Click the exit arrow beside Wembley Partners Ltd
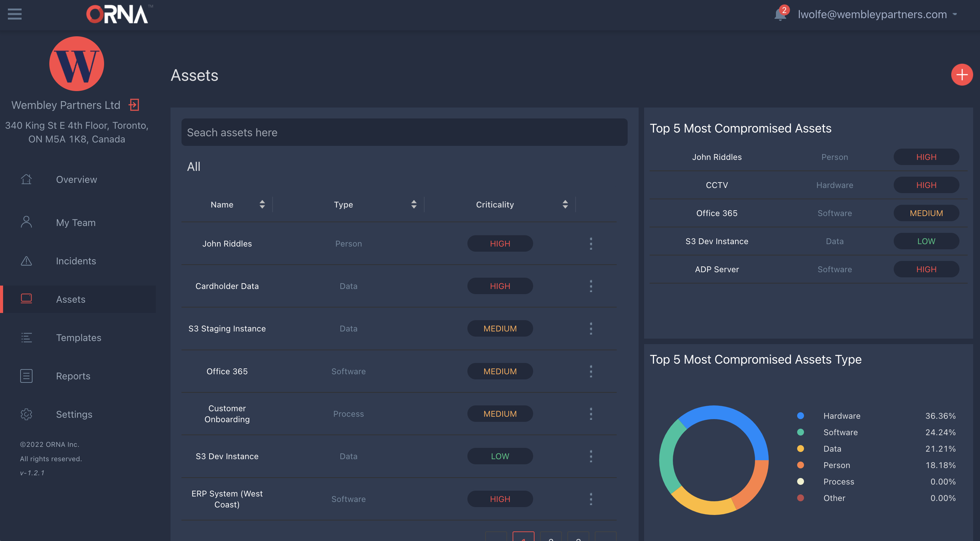980x541 pixels. pos(134,105)
